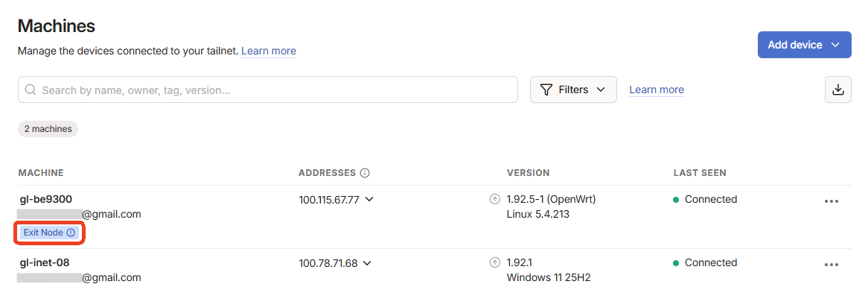Open Learn more link next to Filters
The height and width of the screenshot is (293, 868).
[x=657, y=90]
